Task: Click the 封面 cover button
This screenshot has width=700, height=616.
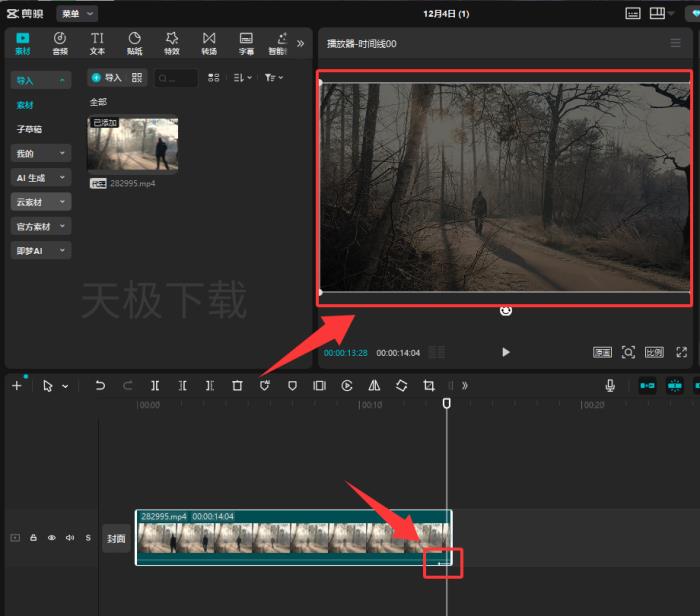Action: [116, 538]
